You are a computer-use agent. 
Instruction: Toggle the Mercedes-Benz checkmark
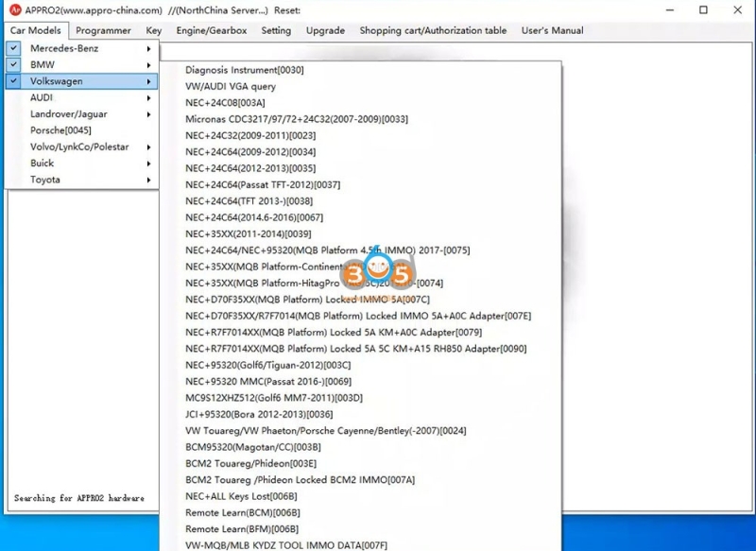tap(14, 48)
